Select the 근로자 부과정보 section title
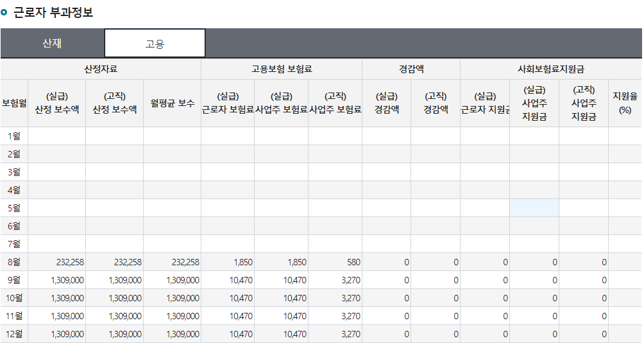The width and height of the screenshot is (644, 343). [x=53, y=13]
